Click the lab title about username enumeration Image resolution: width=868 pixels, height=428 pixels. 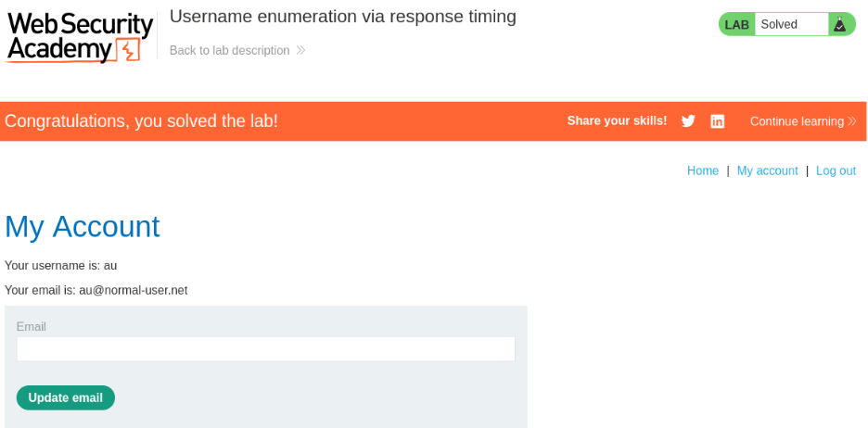point(343,17)
